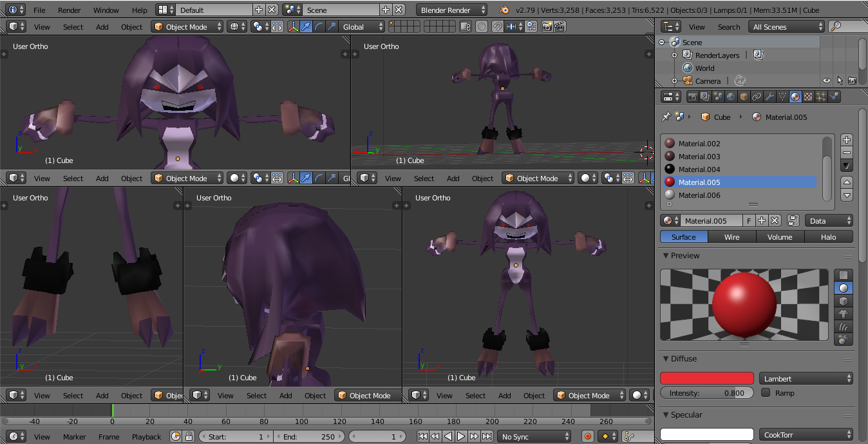Open the Modifiers wrench properties tab
Screen dimensions: 868x444
click(769, 97)
